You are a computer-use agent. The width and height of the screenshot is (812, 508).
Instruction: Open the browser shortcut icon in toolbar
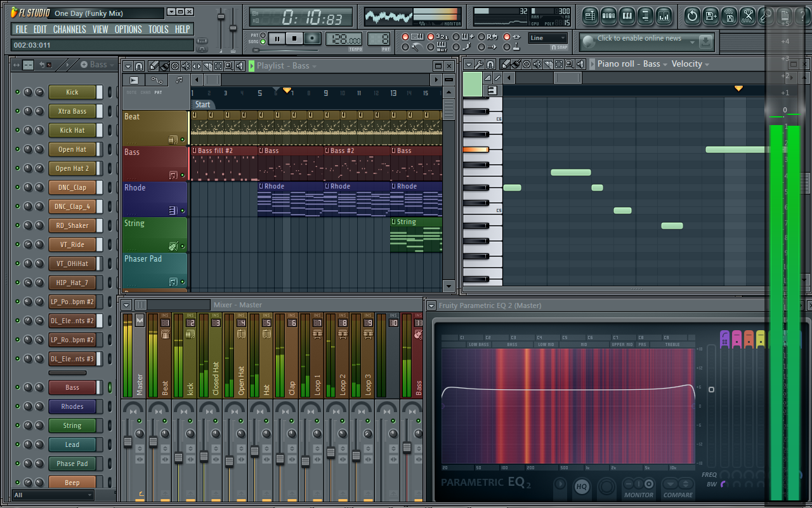[x=645, y=15]
